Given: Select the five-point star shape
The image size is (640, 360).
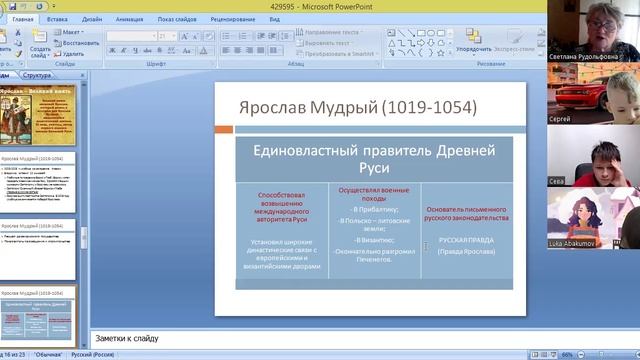Looking at the screenshot, I should (441, 53).
